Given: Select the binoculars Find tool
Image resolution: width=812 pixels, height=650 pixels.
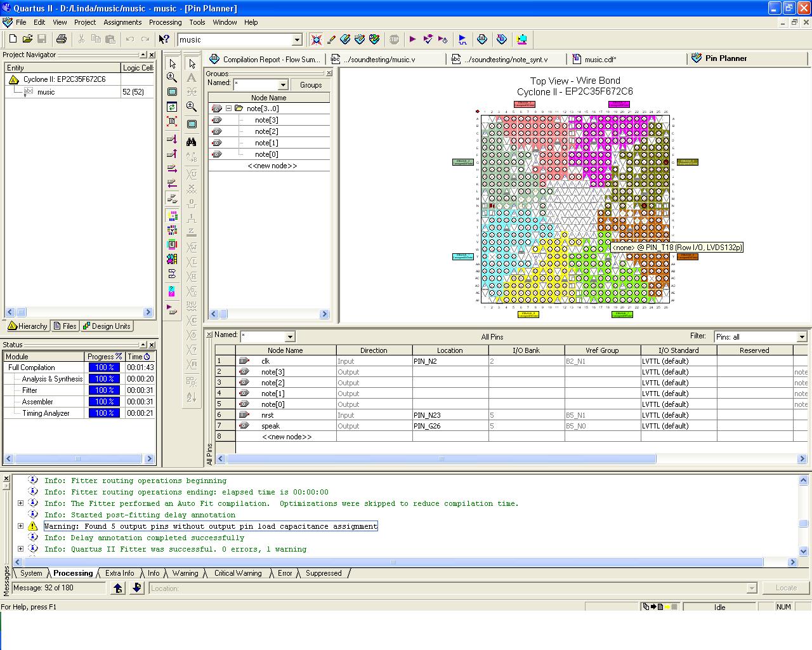Looking at the screenshot, I should pyautogui.click(x=192, y=142).
